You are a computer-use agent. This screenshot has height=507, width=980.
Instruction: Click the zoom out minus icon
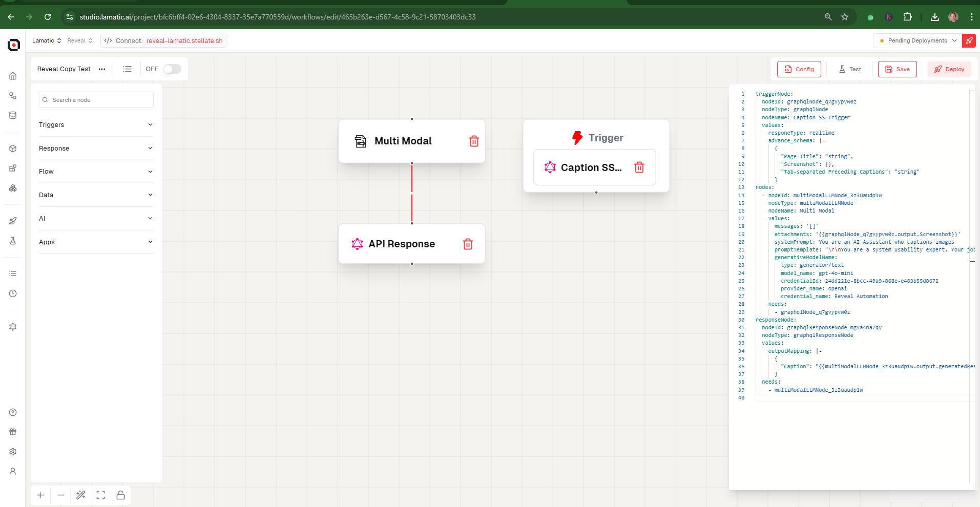pyautogui.click(x=60, y=495)
